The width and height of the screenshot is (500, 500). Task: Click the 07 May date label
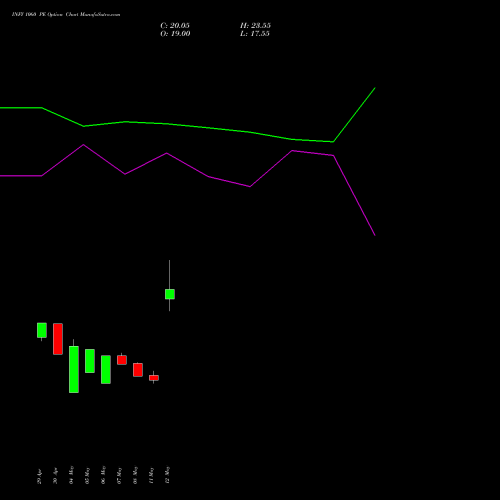pos(119,476)
